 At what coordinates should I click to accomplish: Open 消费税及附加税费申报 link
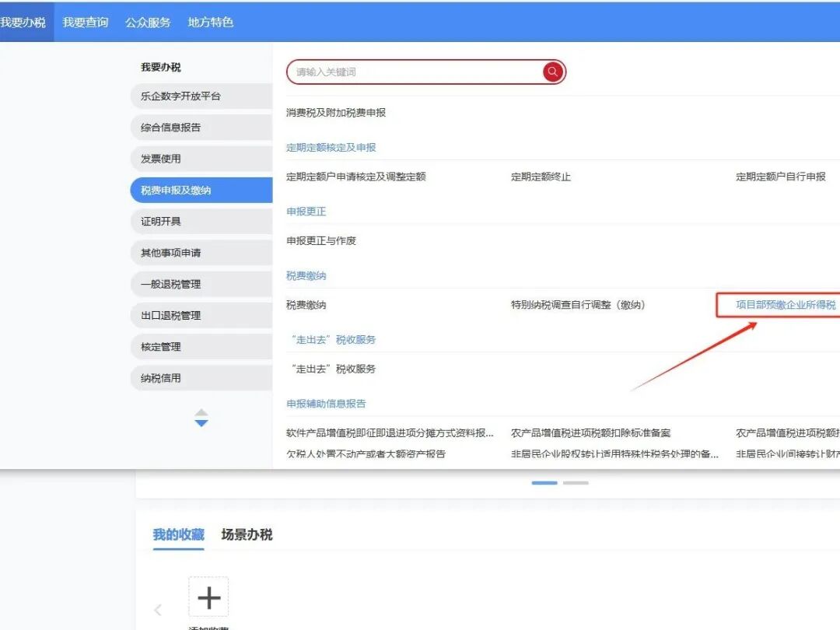pyautogui.click(x=336, y=113)
